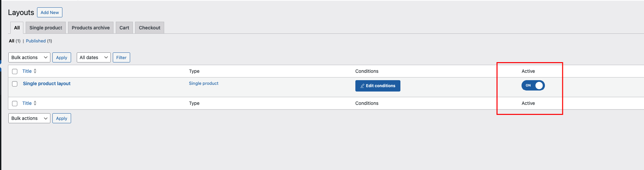
Task: Check the Single product layout row checkbox
Action: click(x=15, y=84)
